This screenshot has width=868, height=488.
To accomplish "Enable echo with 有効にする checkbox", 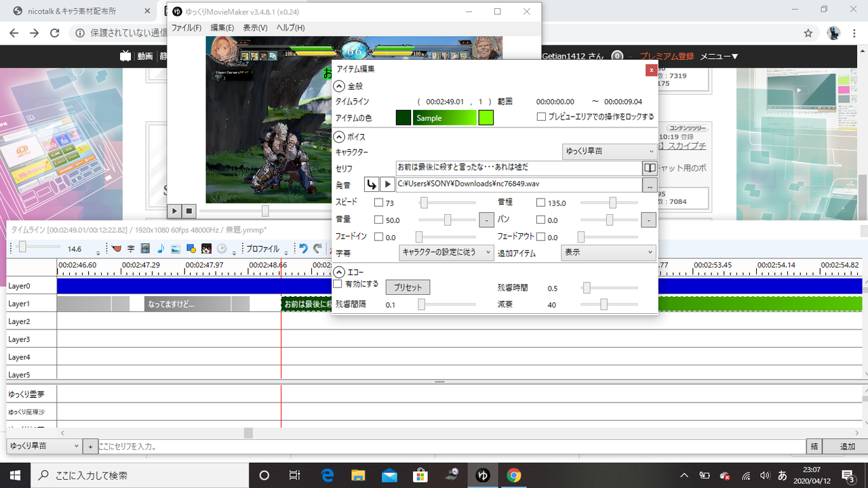I will (338, 284).
